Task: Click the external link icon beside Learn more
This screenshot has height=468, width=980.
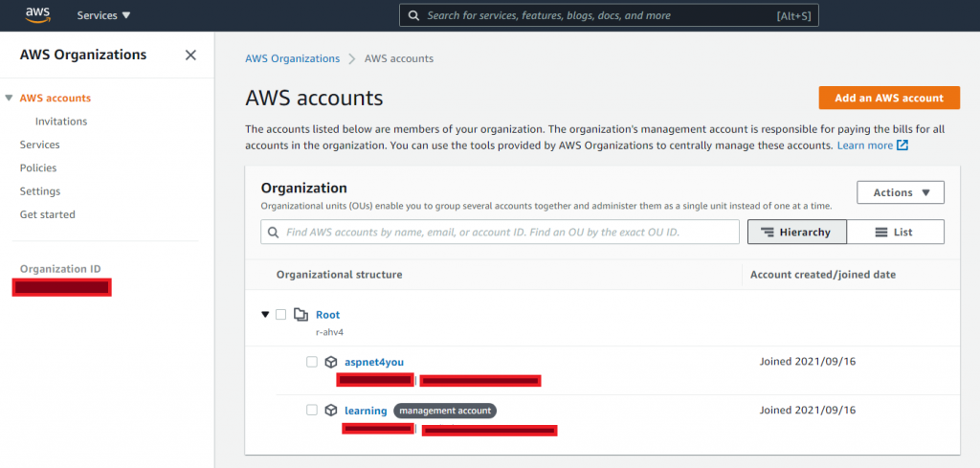Action: pos(902,145)
